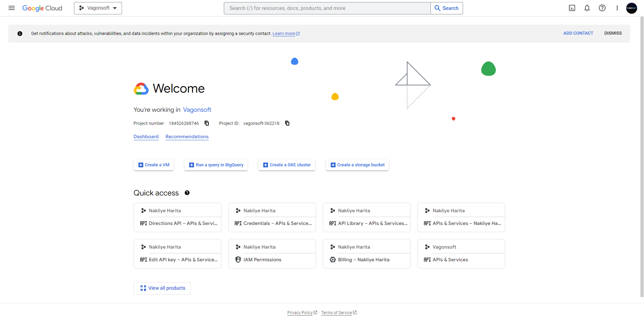Viewport: 644px width, 322px height.
Task: Click the plus icon on Create a VM
Action: (x=141, y=165)
